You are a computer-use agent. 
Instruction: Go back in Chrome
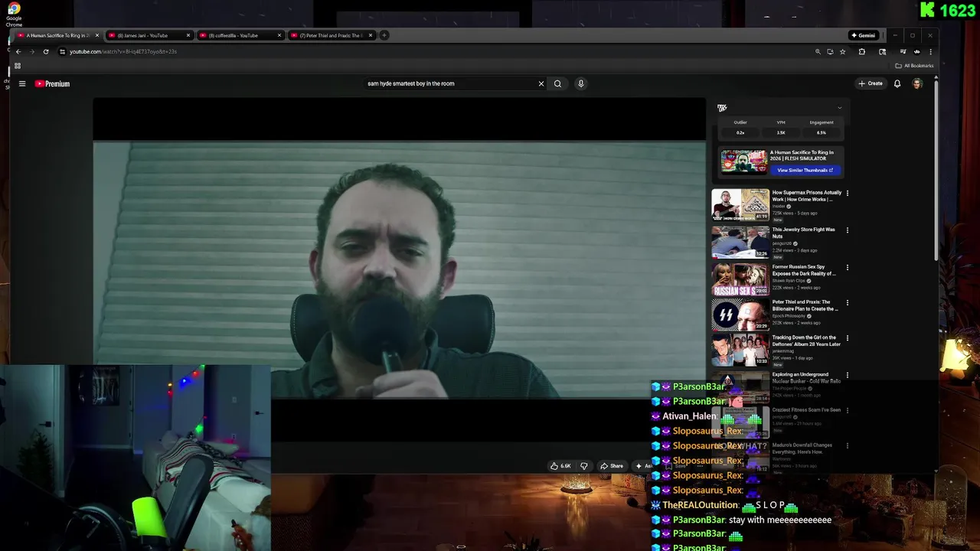[x=18, y=51]
